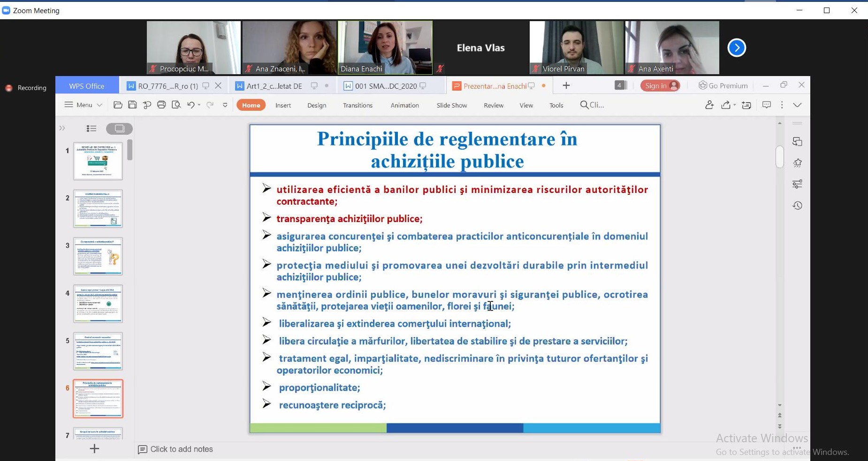
Task: Select slide 3 thumbnail
Action: point(98,256)
